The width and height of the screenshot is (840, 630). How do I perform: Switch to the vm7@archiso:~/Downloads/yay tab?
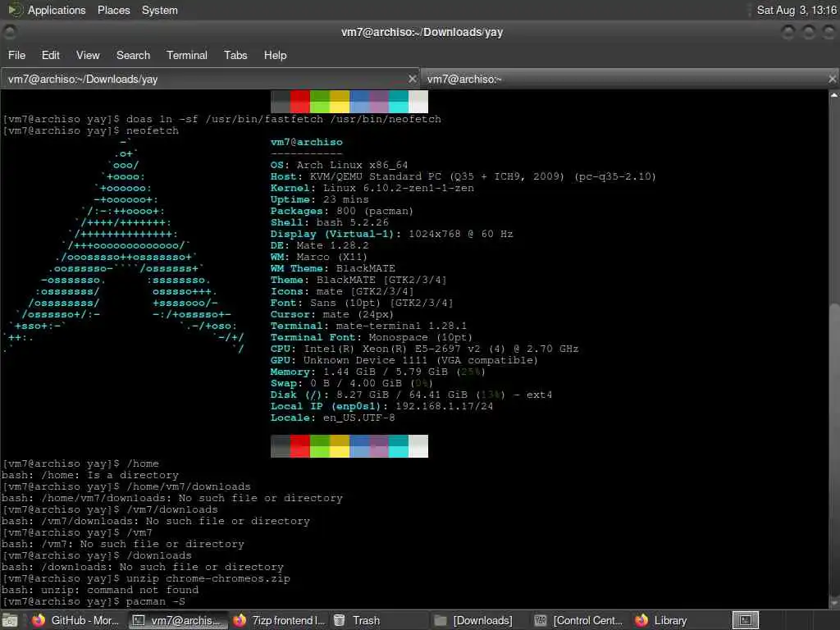(x=209, y=80)
